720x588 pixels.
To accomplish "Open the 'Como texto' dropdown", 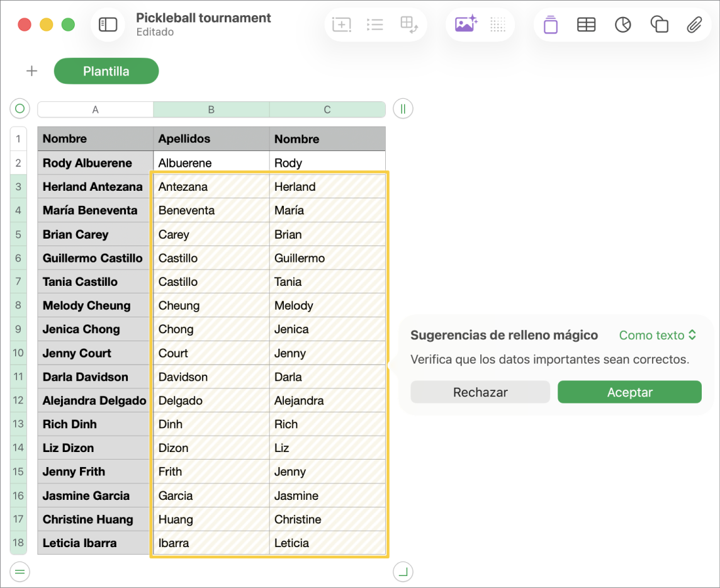I will [658, 336].
